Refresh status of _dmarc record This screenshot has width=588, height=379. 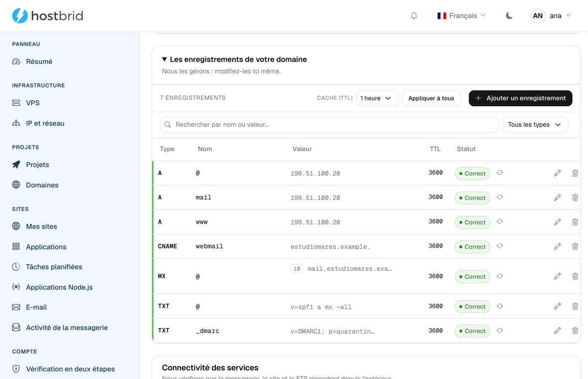pyautogui.click(x=499, y=331)
